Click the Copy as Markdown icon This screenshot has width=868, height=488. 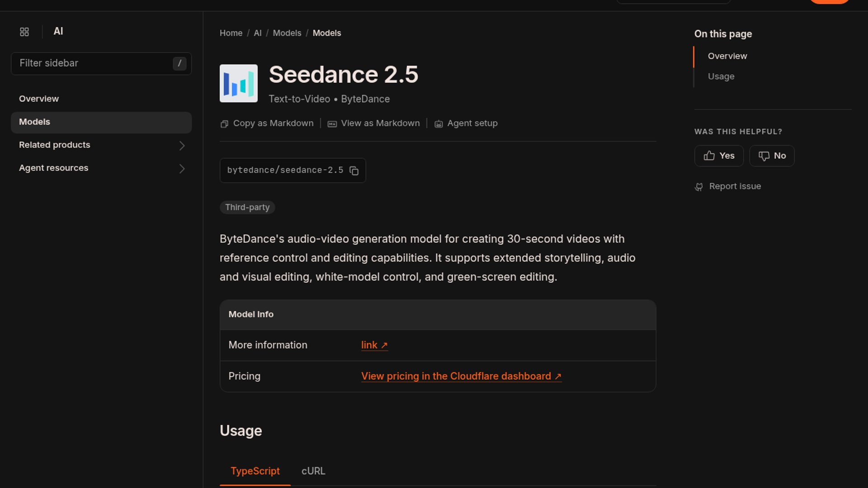point(224,124)
